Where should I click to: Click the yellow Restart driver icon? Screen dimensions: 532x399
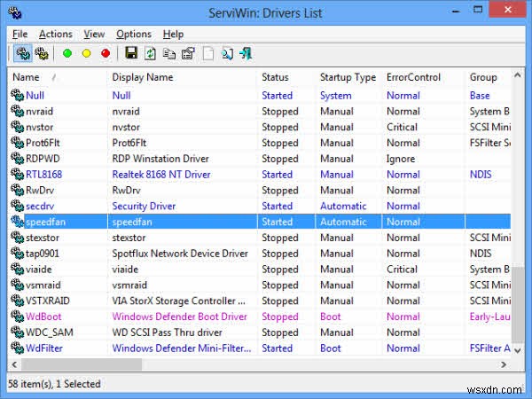(x=87, y=53)
